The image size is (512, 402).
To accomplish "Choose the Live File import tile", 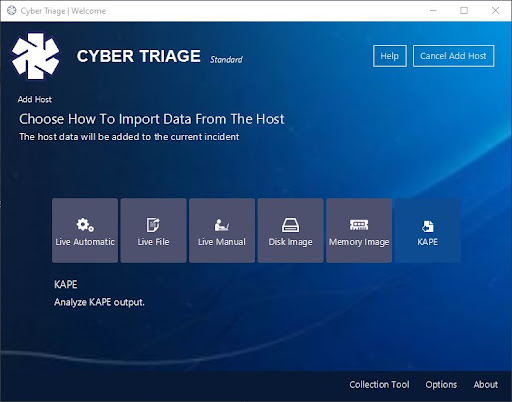I will click(153, 231).
